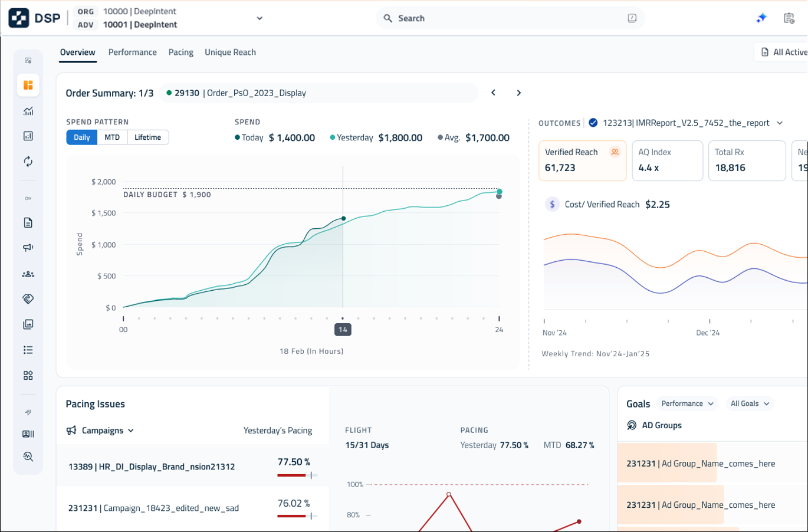Open the bulleted list sidebar icon
Image resolution: width=808 pixels, height=532 pixels.
click(x=28, y=350)
